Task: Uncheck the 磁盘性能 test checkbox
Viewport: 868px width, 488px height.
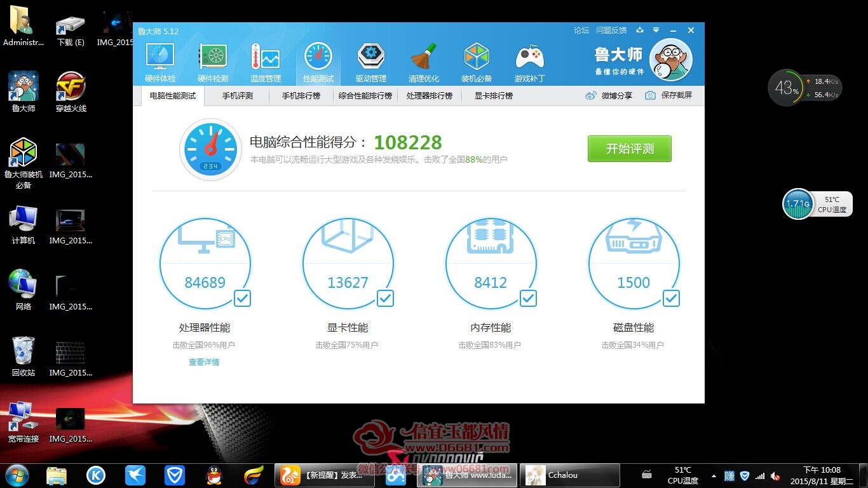Action: point(671,298)
